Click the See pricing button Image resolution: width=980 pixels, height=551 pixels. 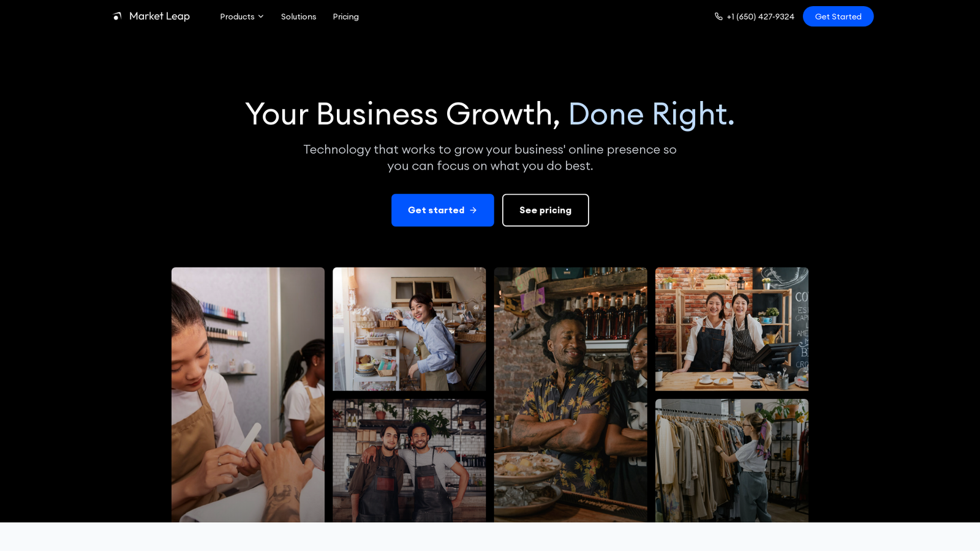[545, 210]
